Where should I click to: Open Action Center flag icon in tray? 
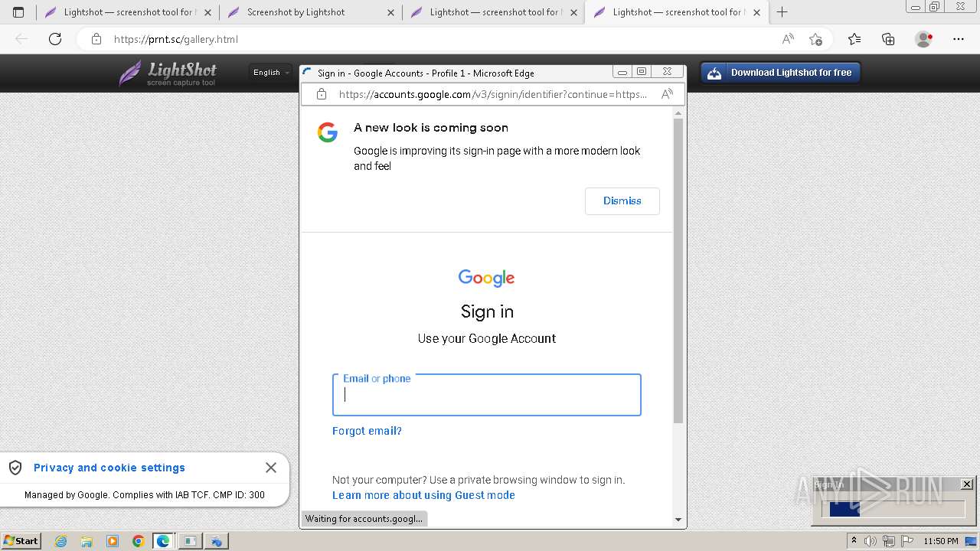[x=906, y=541]
